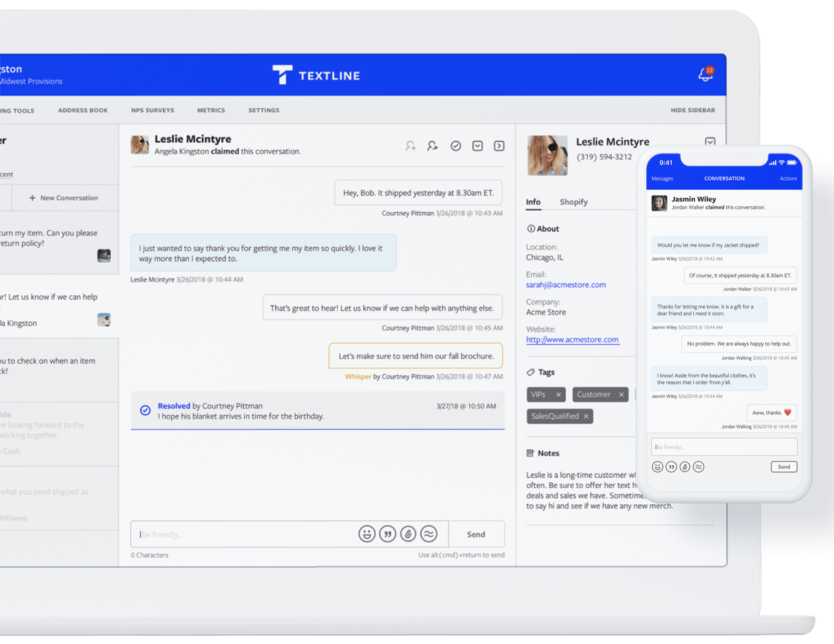Open emoji picker in desktop message box
The height and width of the screenshot is (644, 834).
click(x=367, y=534)
